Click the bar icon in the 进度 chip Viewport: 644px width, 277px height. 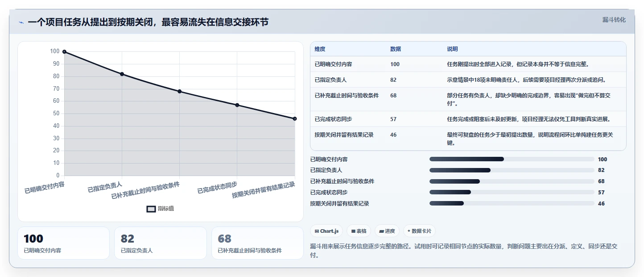[381, 231]
